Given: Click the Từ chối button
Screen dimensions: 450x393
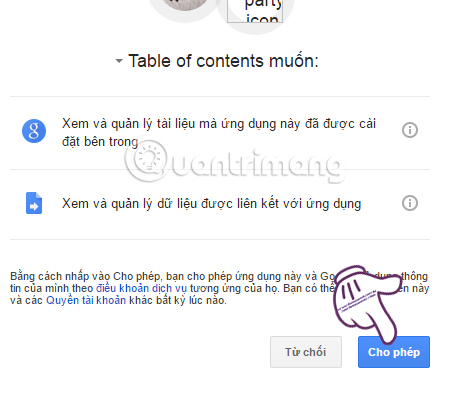Looking at the screenshot, I should pos(306,352).
